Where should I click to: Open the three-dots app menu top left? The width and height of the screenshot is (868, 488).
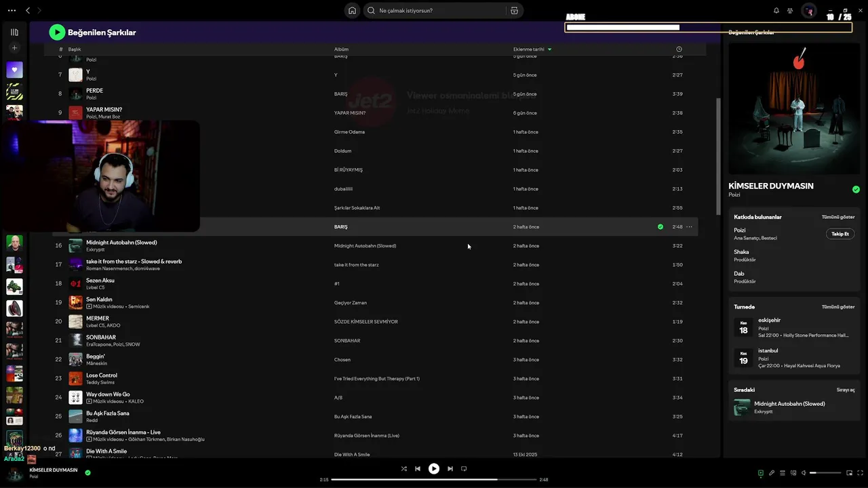click(x=12, y=11)
